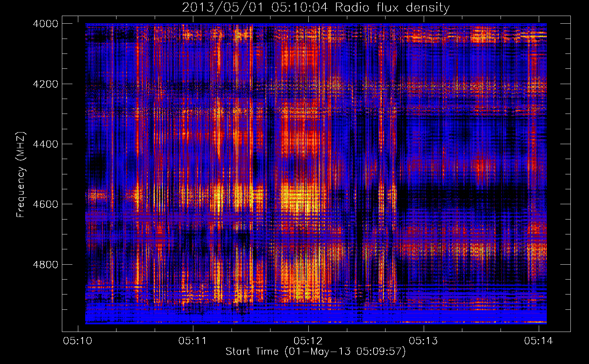Select the 'Frequency (MHZ)' y-axis label

point(21,175)
